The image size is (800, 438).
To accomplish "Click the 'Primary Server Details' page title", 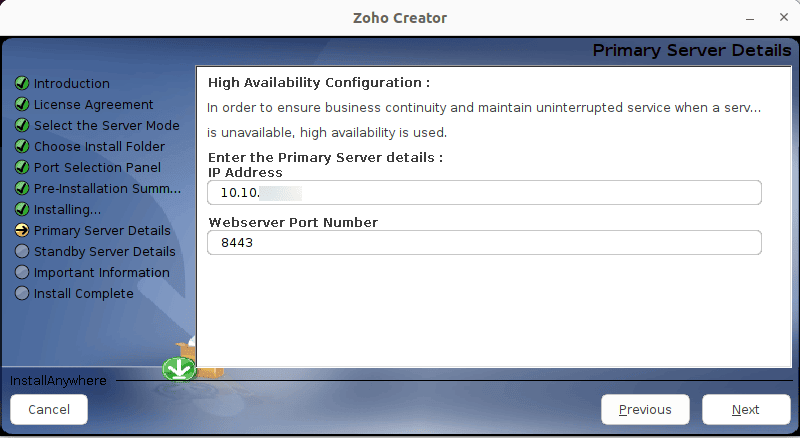I will click(x=692, y=50).
